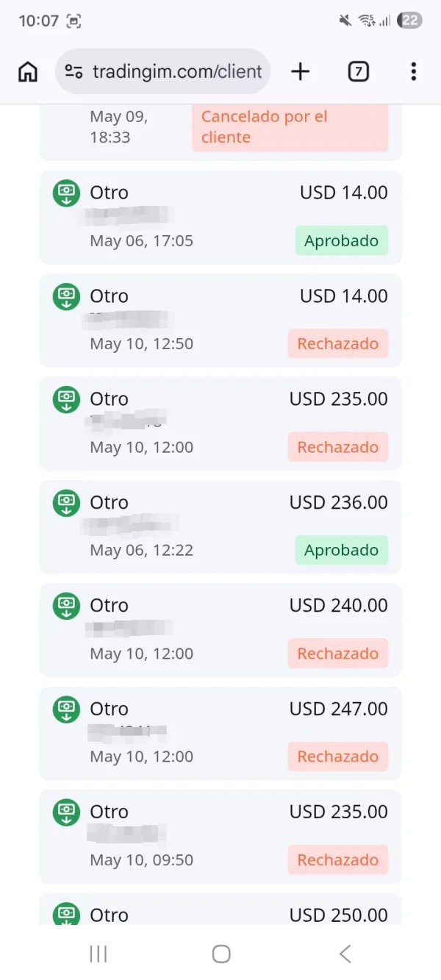This screenshot has width=441, height=980.
Task: Open the May 10, 09:50 transaction entry
Action: 220,837
